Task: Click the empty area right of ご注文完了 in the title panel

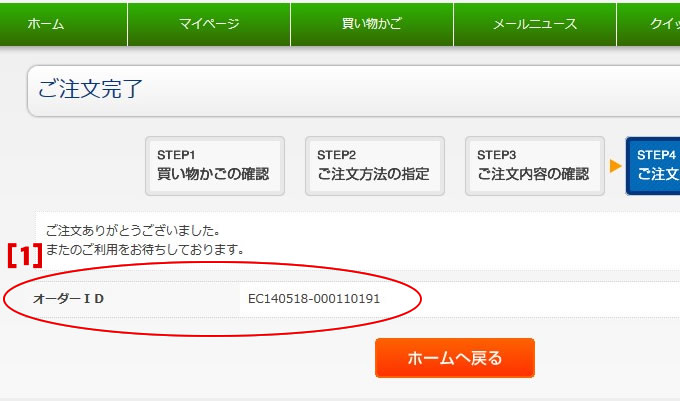Action: pyautogui.click(x=400, y=90)
